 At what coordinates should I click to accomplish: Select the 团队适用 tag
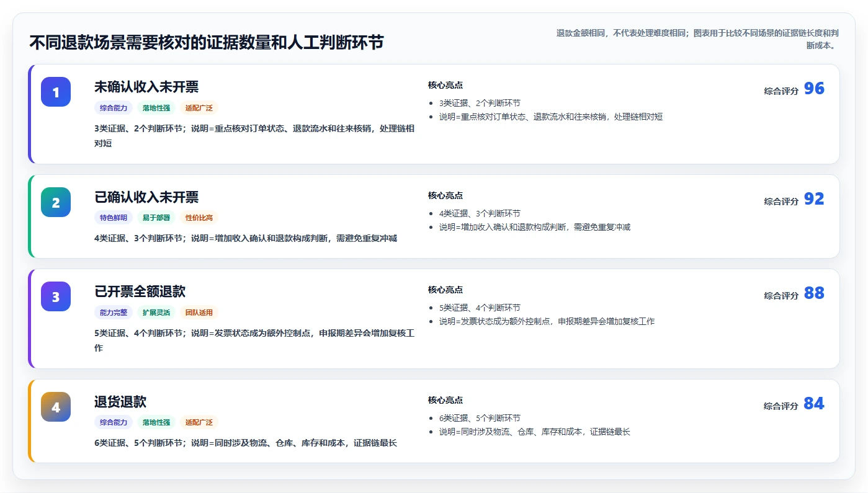[x=199, y=313]
